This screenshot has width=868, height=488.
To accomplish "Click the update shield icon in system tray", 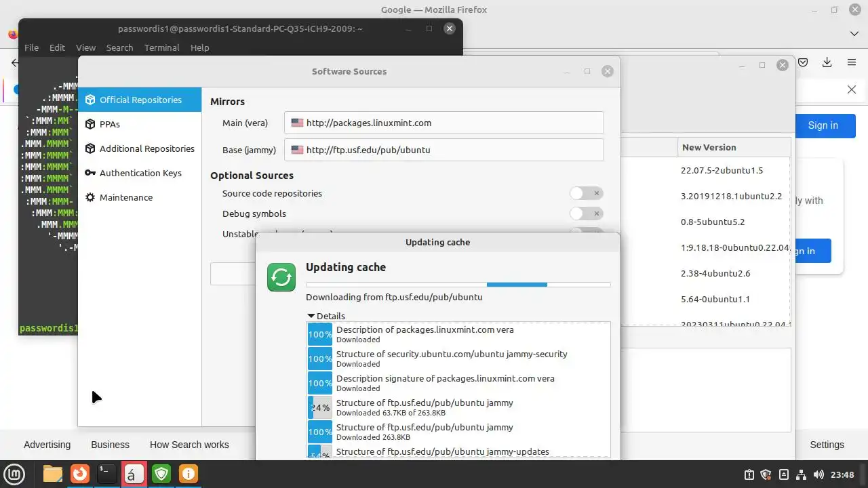I will coord(766,475).
